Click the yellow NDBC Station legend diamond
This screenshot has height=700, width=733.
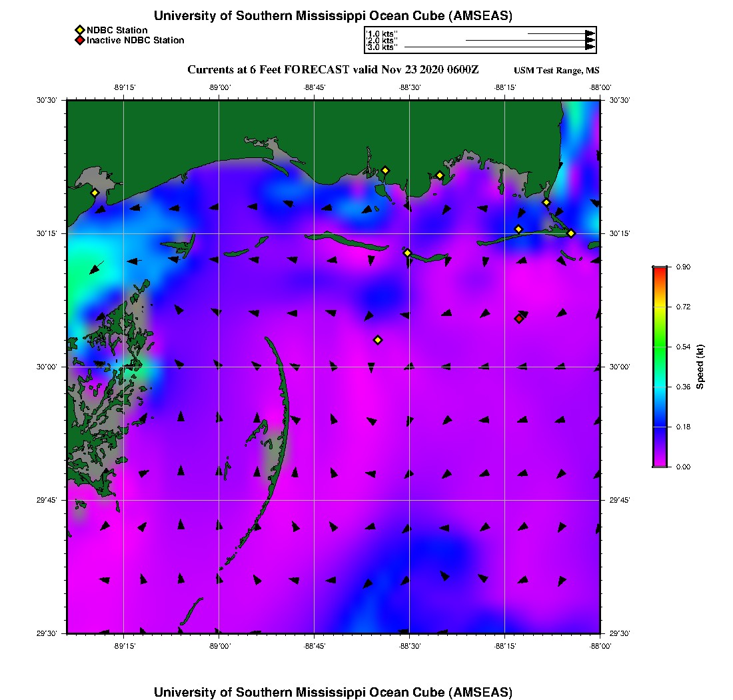point(79,30)
